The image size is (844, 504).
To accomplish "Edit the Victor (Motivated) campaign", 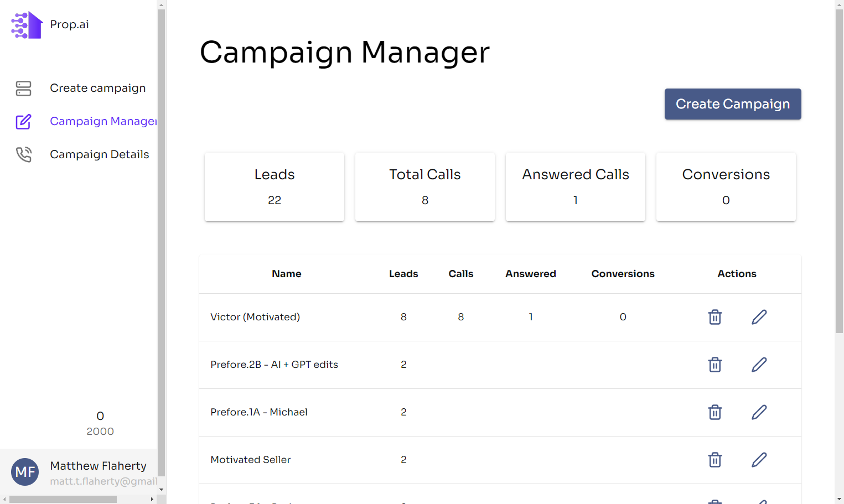I will tap(759, 317).
